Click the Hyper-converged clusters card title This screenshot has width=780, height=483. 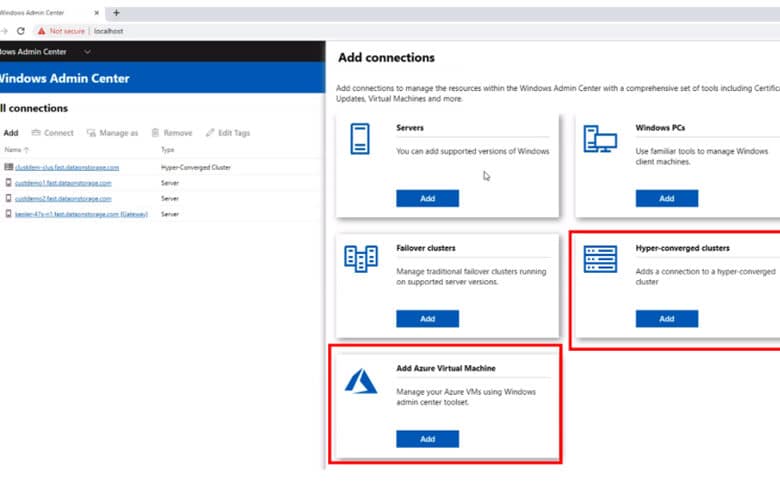(682, 248)
